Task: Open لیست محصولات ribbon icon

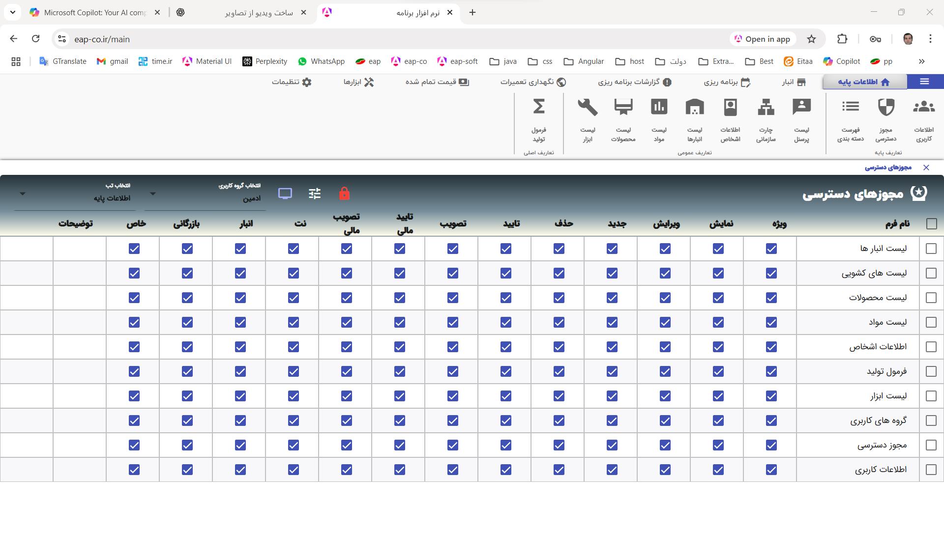Action: tap(623, 107)
